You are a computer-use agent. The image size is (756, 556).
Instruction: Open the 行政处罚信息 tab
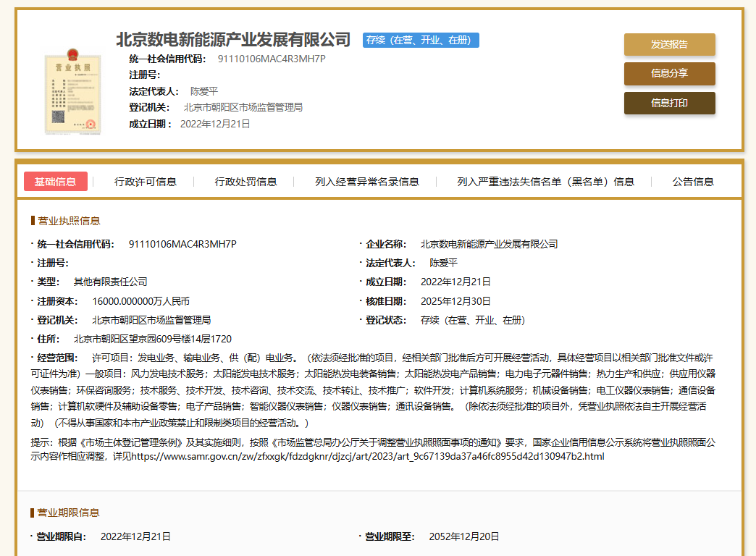pos(245,182)
